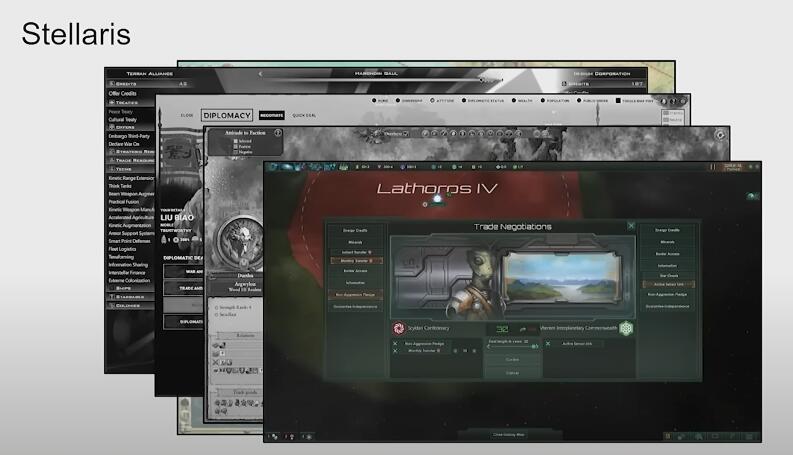The height and width of the screenshot is (455, 793).
Task: Select Information Sharing tech entry
Action: [128, 265]
